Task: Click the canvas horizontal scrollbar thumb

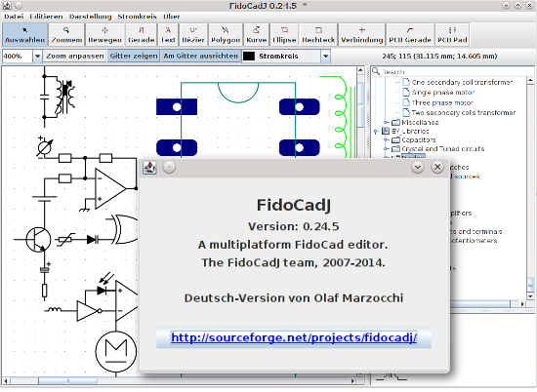Action: [x=67, y=380]
